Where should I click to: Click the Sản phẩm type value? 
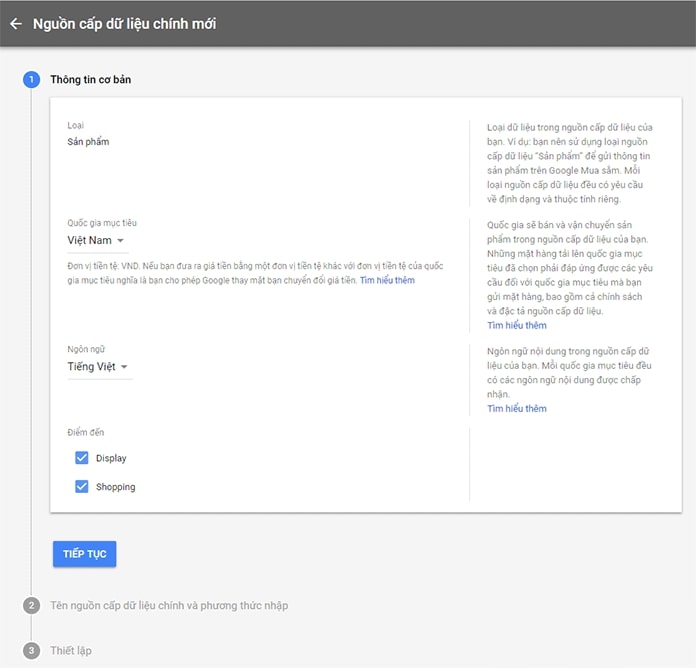click(x=88, y=142)
